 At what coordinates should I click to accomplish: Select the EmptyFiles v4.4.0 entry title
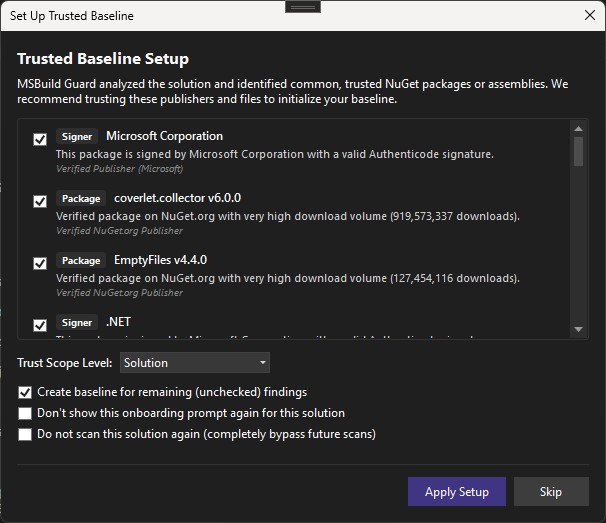160,260
